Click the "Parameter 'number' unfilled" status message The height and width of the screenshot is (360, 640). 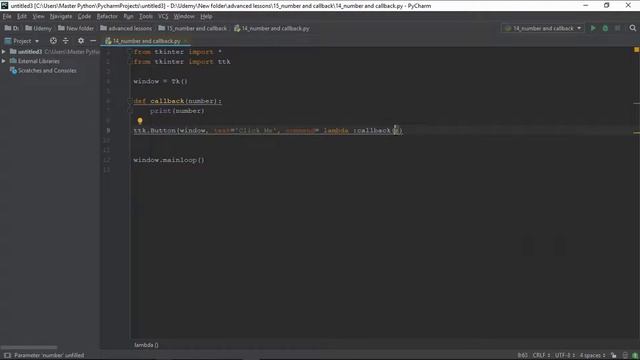point(49,355)
